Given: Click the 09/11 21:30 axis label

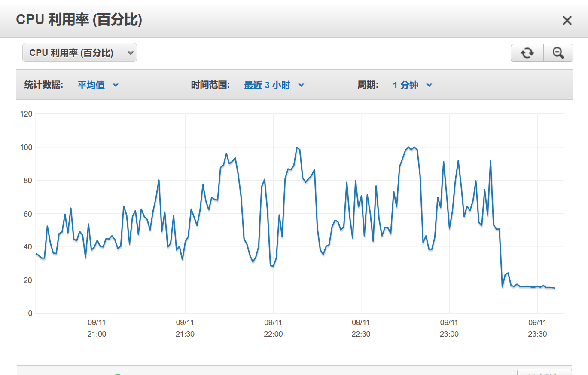Looking at the screenshot, I should [185, 328].
